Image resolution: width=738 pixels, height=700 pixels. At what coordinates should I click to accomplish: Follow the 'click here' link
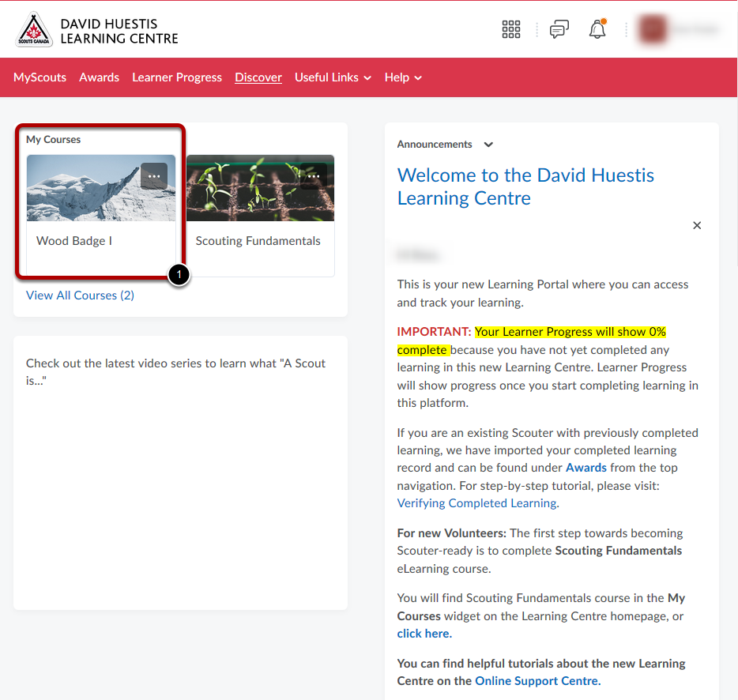coord(424,634)
